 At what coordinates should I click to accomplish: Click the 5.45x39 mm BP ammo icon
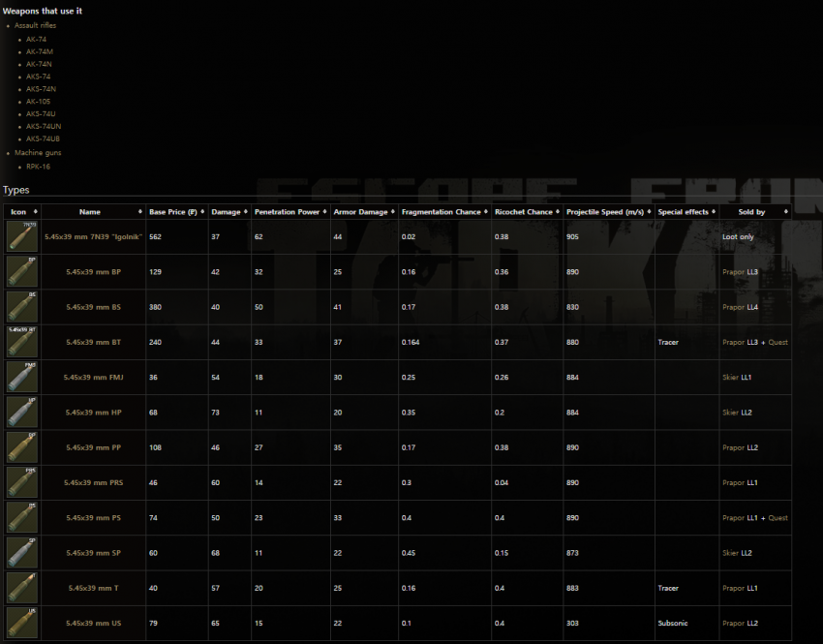click(21, 272)
